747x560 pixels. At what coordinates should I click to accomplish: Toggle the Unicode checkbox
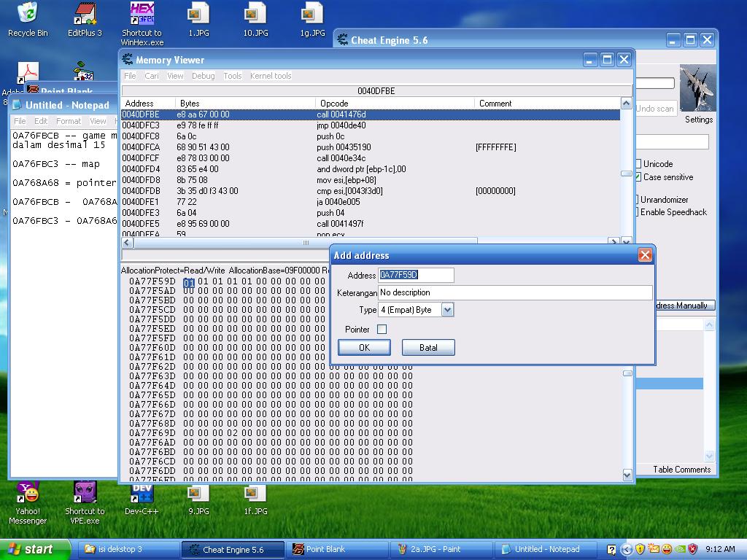click(x=638, y=164)
